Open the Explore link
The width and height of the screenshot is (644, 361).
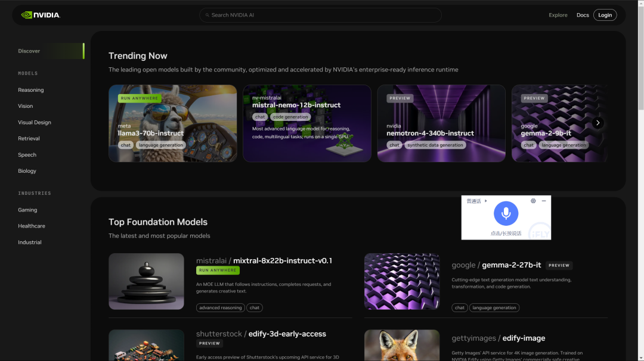click(x=558, y=15)
